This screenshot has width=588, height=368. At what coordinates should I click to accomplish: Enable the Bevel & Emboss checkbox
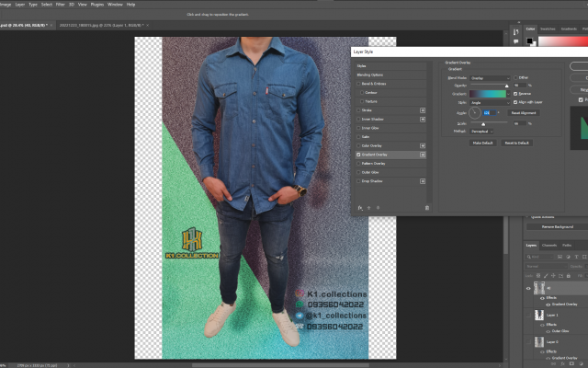click(358, 84)
